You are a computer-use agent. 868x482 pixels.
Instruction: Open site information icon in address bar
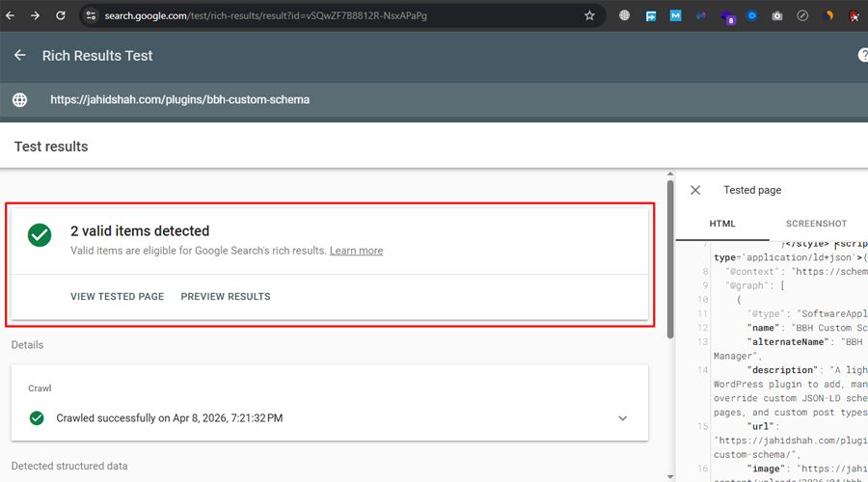coord(91,15)
